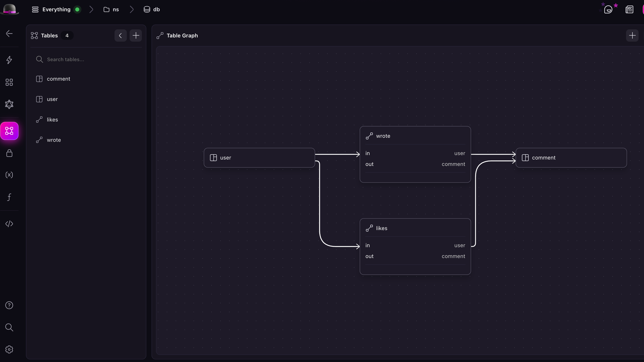Open the Authentication lock icon
This screenshot has width=644, height=362.
(x=9, y=153)
